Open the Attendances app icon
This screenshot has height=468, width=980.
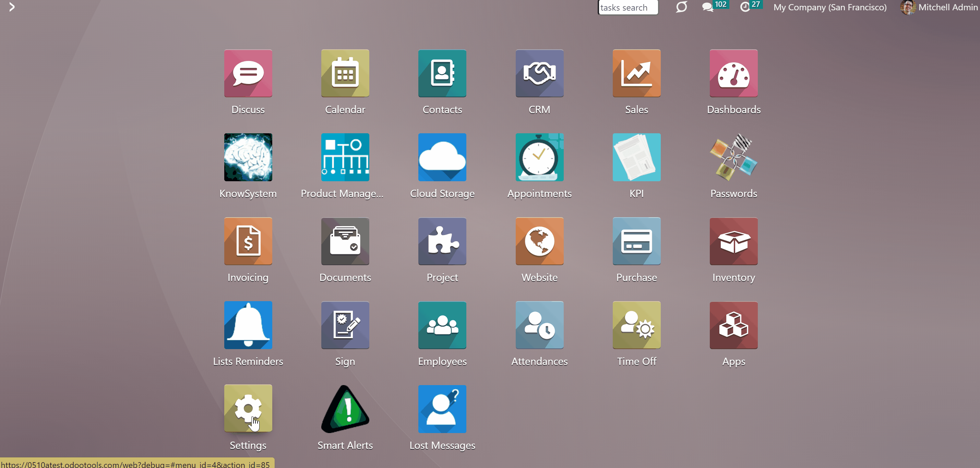[x=539, y=325]
